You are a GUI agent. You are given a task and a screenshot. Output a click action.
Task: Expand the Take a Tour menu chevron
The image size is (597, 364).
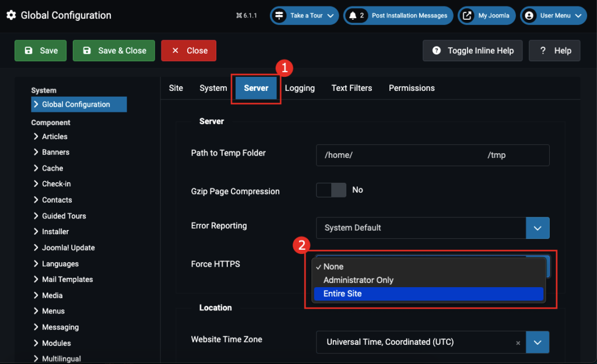[331, 16]
